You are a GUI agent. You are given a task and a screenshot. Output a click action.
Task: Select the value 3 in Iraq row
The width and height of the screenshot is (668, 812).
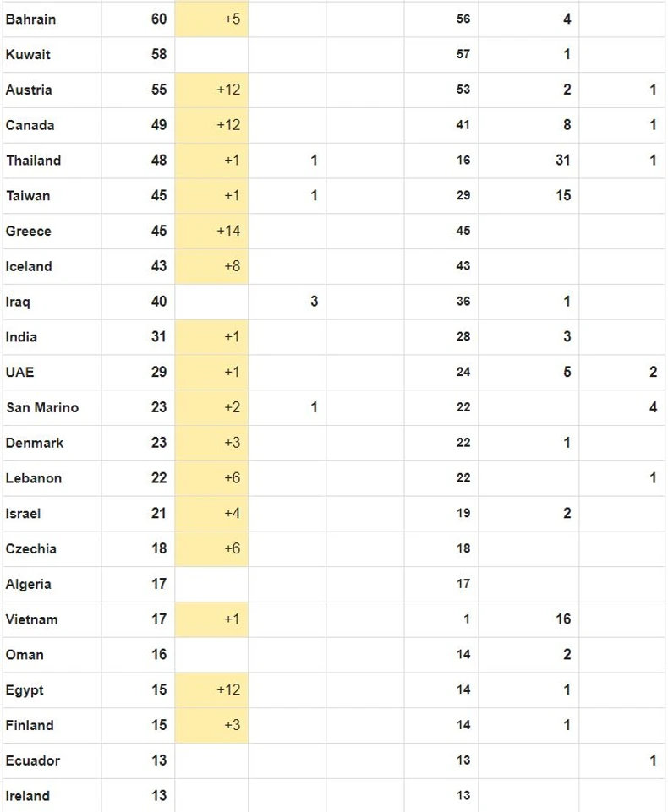(x=314, y=302)
